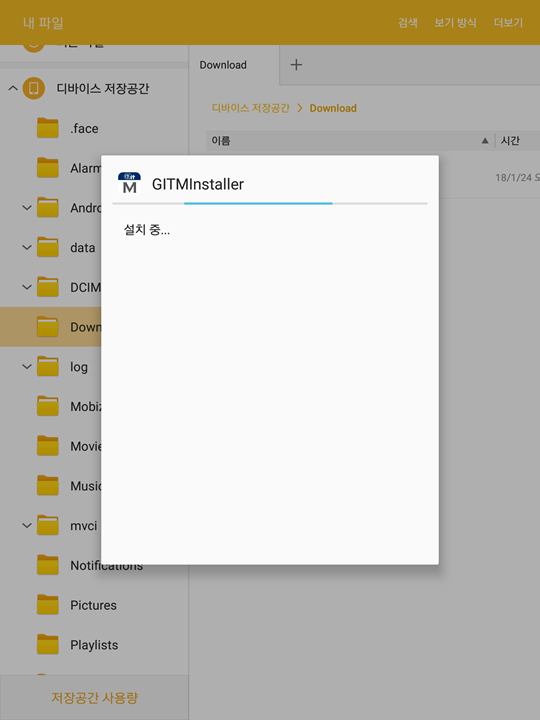Click the 검색 search button
The width and height of the screenshot is (540, 720).
(408, 22)
